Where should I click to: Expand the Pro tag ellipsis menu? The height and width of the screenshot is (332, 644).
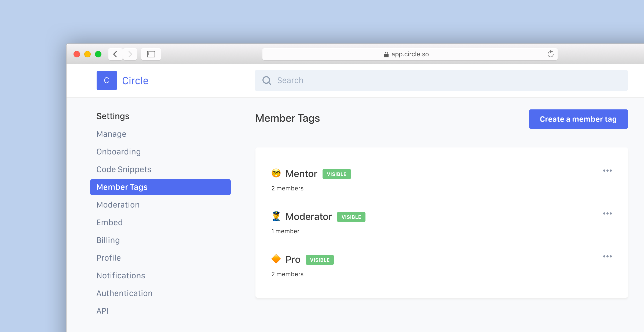607,256
